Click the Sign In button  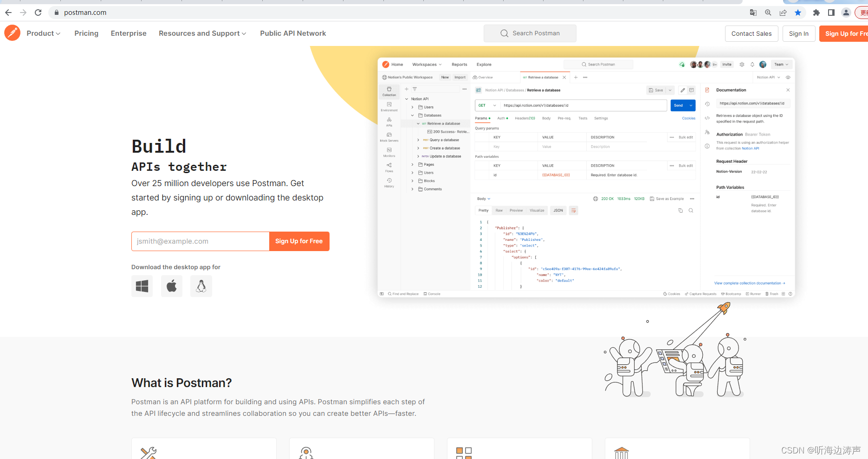click(799, 33)
